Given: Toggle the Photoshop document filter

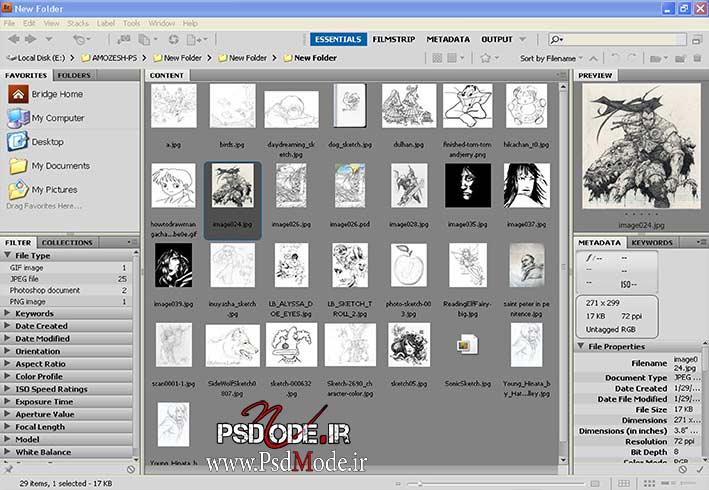Looking at the screenshot, I should point(68,290).
